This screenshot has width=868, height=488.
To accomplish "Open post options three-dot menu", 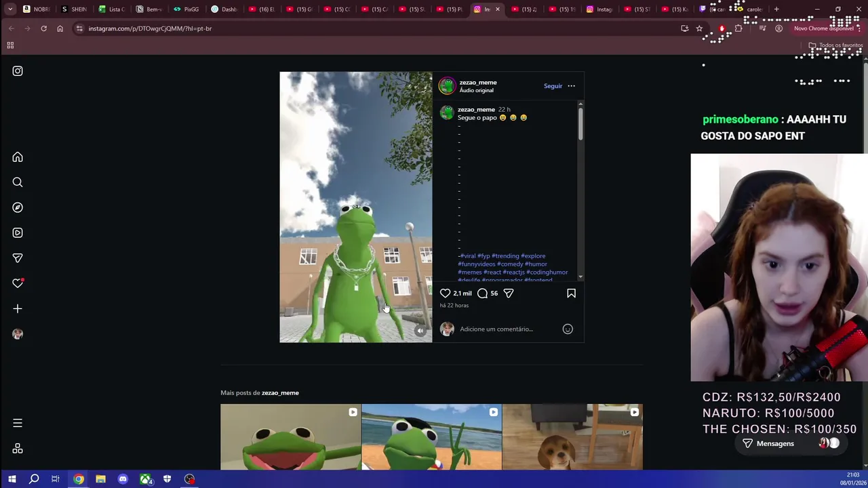I will point(571,86).
